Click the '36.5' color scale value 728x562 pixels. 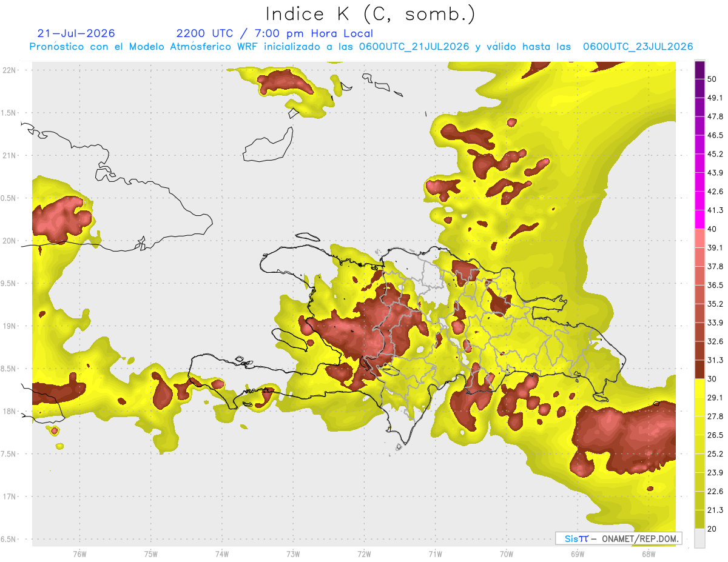715,285
